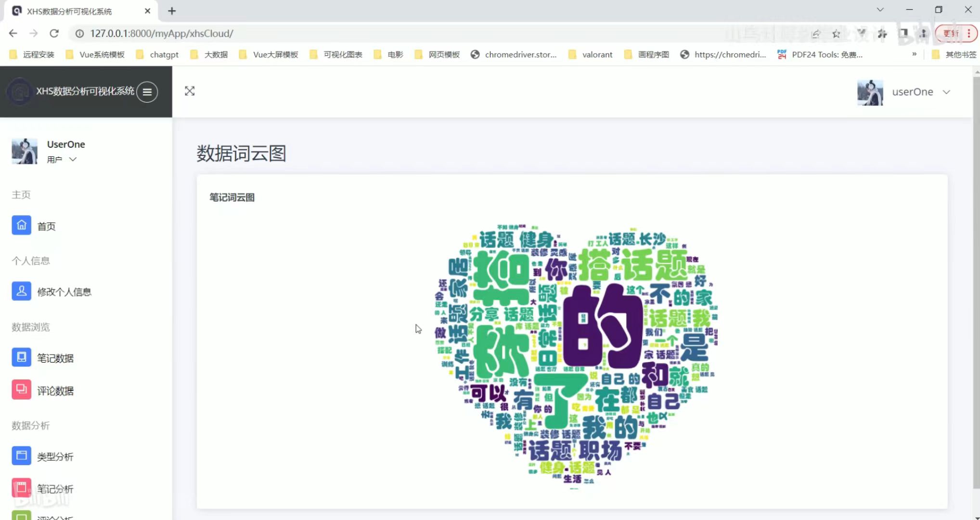
Task: Click the 评论数据 menu label
Action: click(55, 391)
